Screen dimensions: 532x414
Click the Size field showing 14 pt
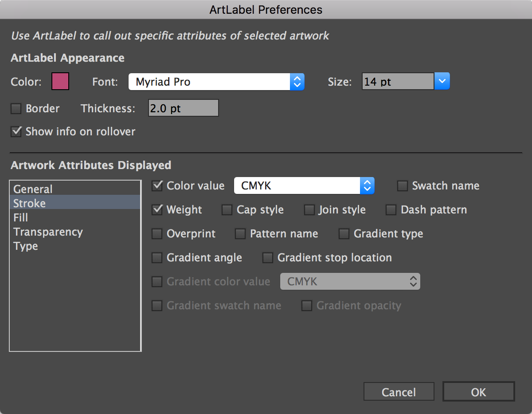(x=398, y=82)
